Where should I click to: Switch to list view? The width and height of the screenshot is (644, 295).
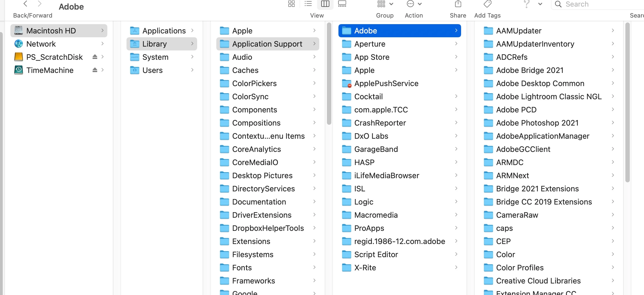[x=308, y=4]
